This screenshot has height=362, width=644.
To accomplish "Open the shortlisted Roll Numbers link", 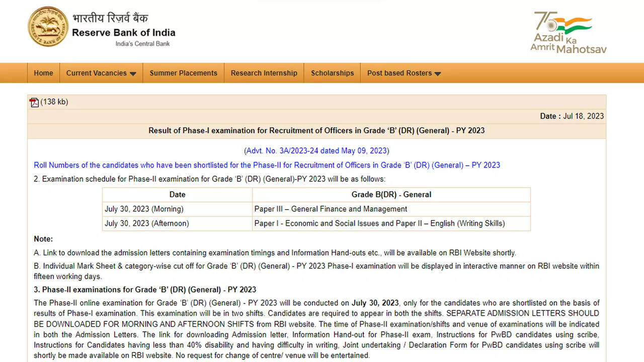I will coord(267,165).
